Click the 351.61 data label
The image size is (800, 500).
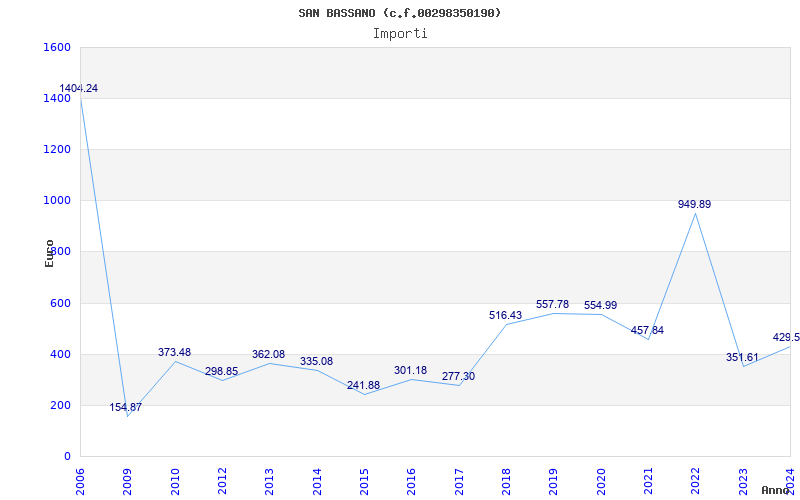pyautogui.click(x=742, y=357)
